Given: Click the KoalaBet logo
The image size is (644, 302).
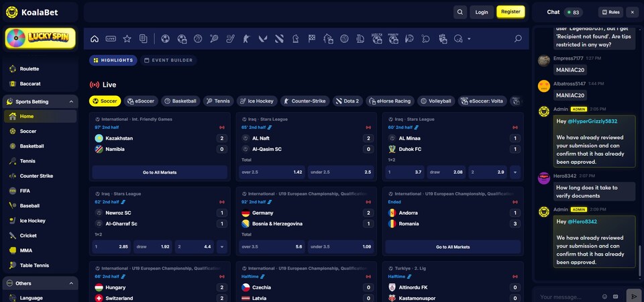Looking at the screenshot, I should pos(32,12).
